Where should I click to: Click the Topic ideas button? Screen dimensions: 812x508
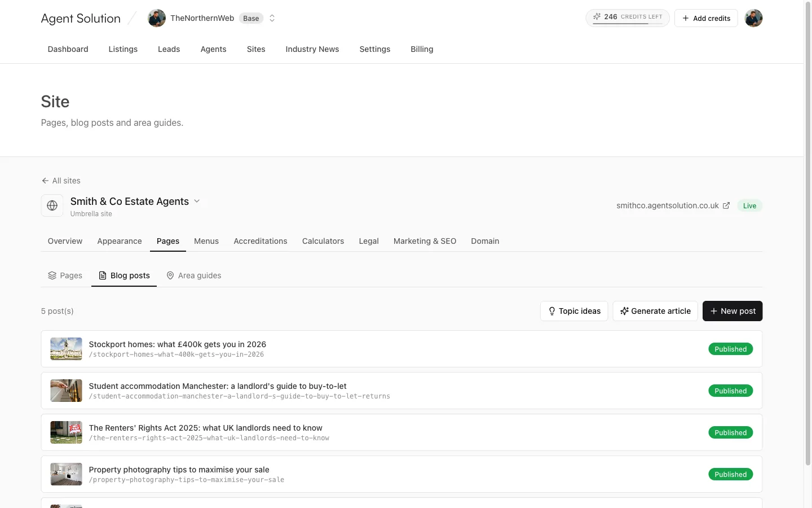[x=574, y=311]
